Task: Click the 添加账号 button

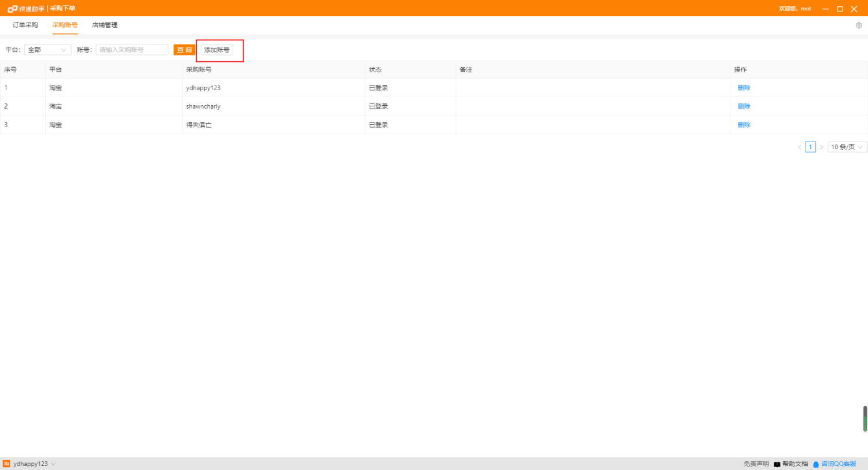Action: [x=217, y=50]
